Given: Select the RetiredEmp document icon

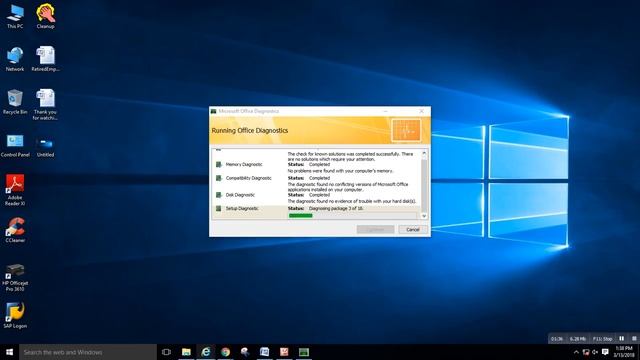Looking at the screenshot, I should click(45, 60).
